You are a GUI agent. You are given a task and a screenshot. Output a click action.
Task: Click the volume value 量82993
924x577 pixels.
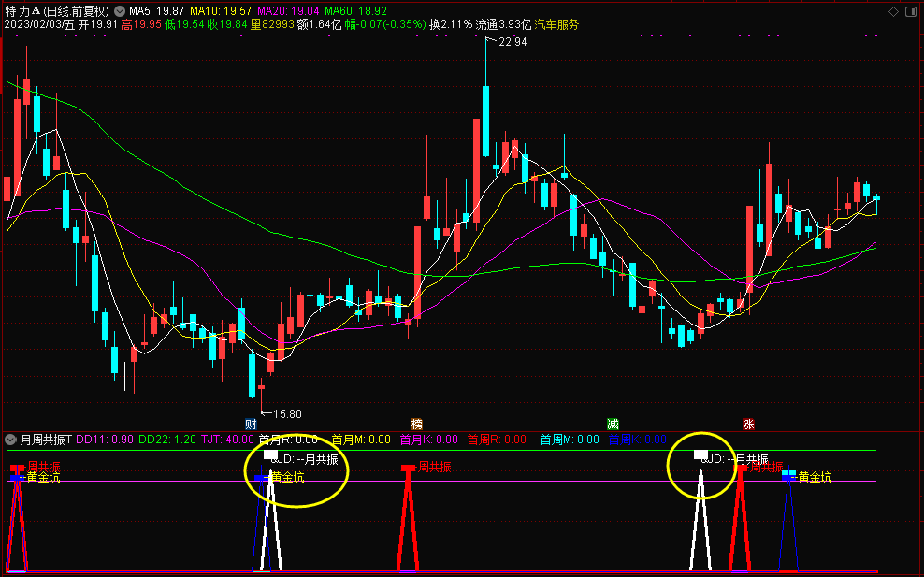[x=272, y=24]
